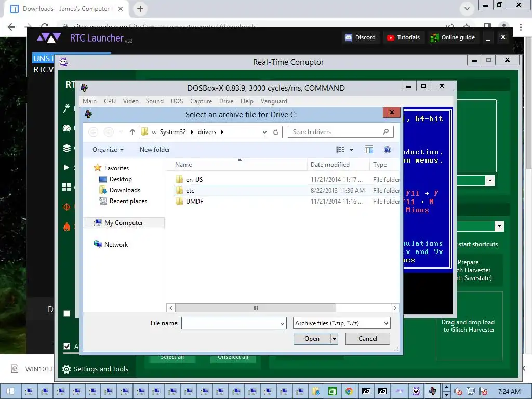Click the search magnifier in Search drivers box
The image size is (532, 399).
(x=386, y=131)
